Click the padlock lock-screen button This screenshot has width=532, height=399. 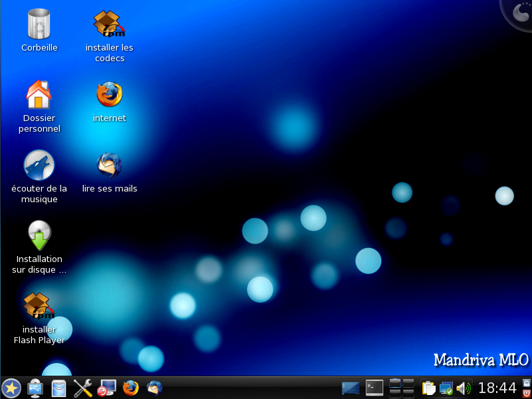coord(525,382)
